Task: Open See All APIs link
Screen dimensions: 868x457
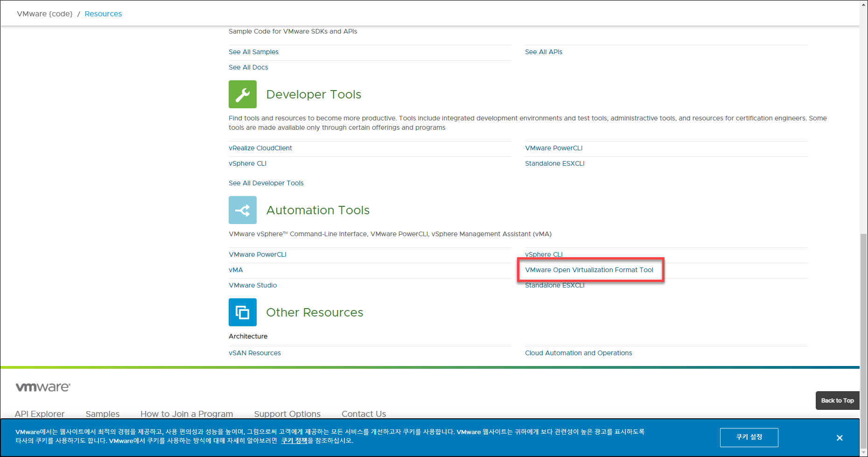Action: (x=544, y=52)
